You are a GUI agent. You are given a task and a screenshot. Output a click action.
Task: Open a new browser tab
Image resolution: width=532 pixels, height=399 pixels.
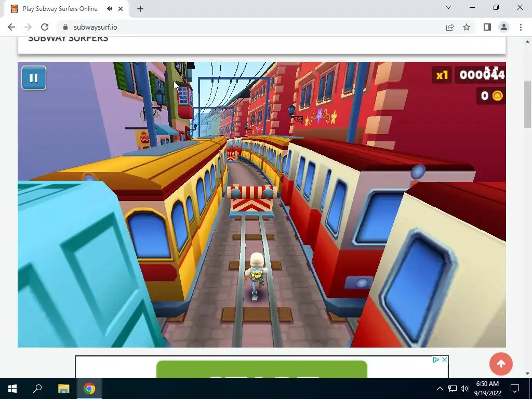pyautogui.click(x=140, y=9)
